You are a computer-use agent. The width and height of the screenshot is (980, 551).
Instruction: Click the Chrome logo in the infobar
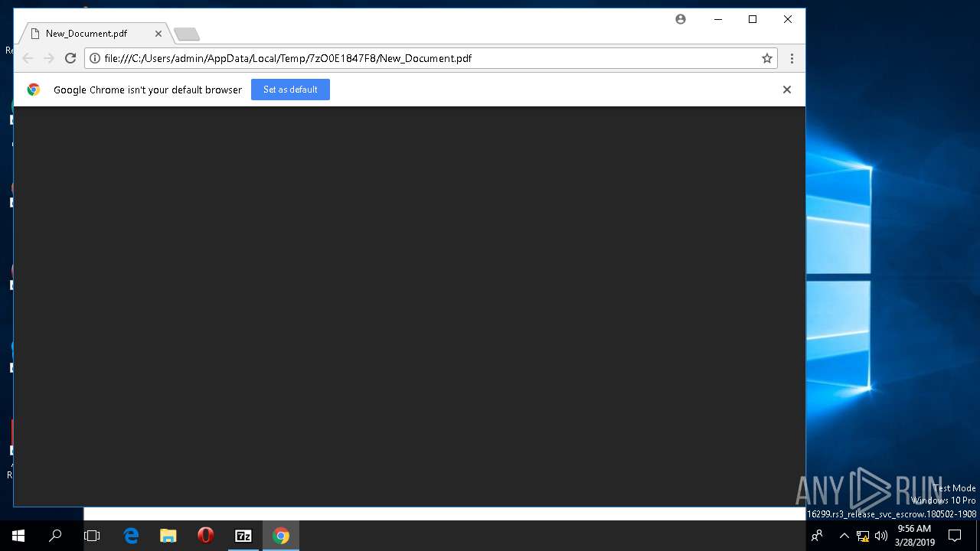(34, 90)
